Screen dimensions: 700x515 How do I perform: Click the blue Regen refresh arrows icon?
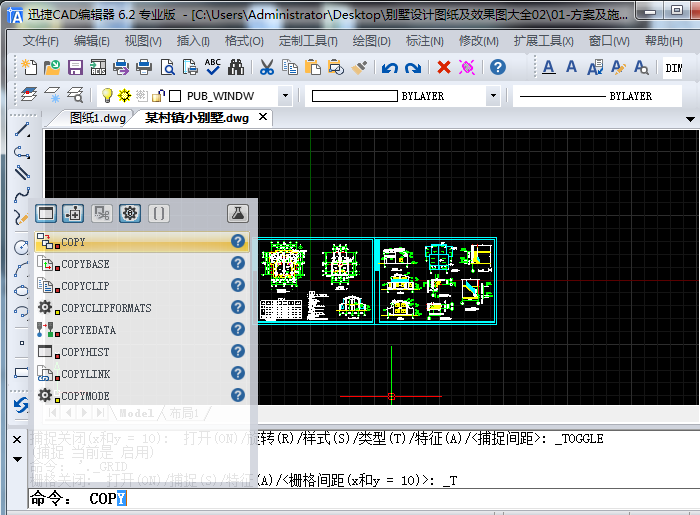(21, 405)
